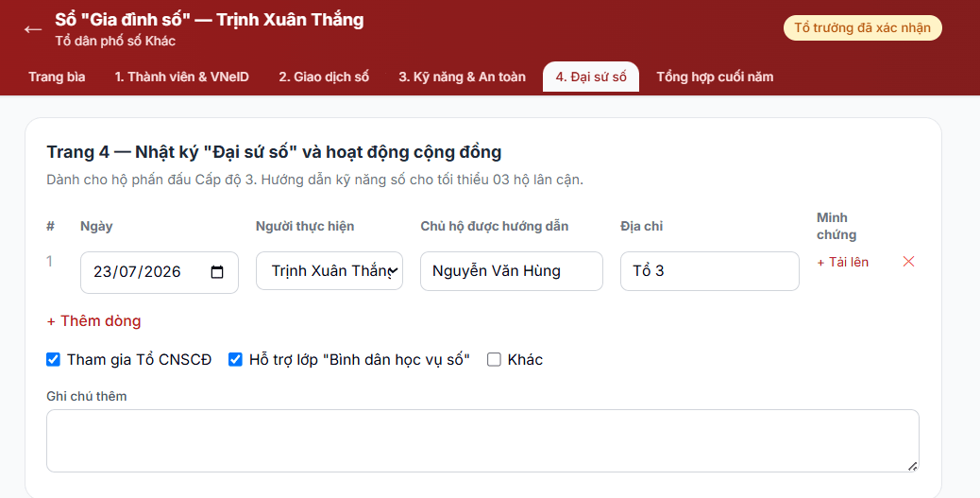
Task: Click the Địa chỉ field Tổ 3
Action: coord(709,271)
